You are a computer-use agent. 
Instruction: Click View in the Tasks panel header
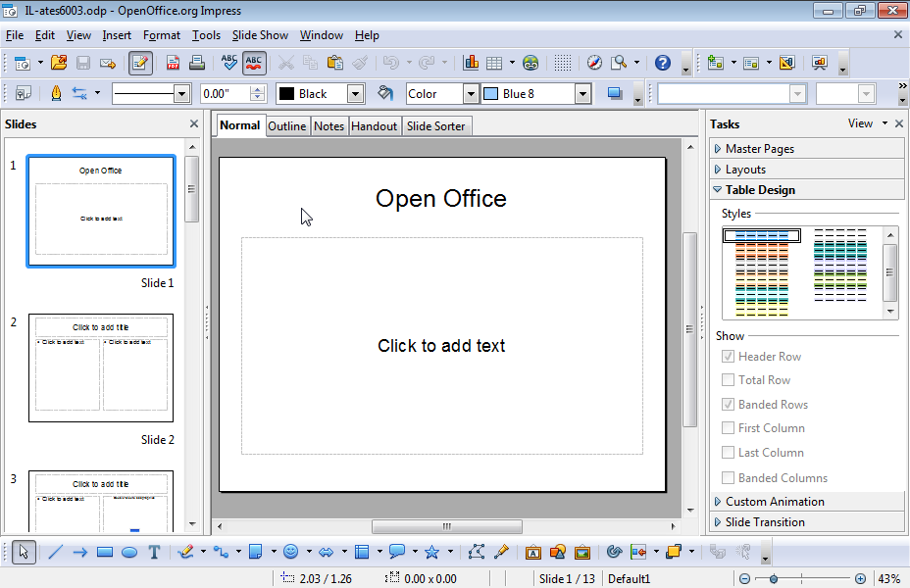pos(860,123)
